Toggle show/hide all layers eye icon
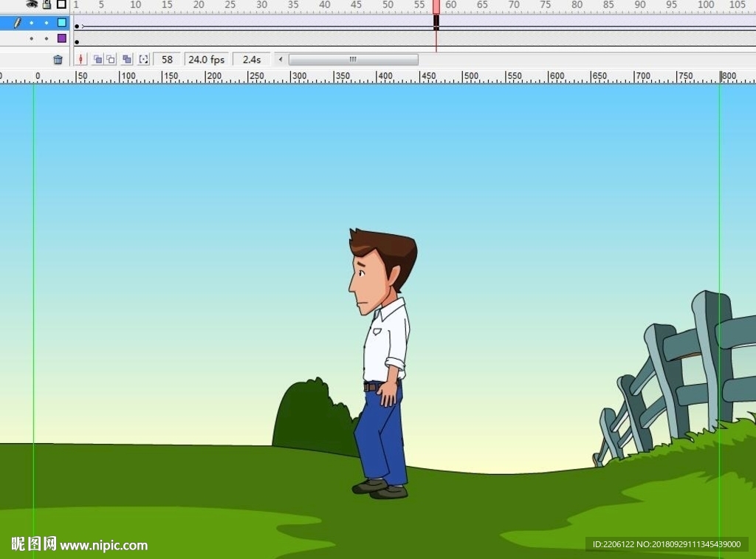Screen dimensions: 756x559 pyautogui.click(x=32, y=4)
